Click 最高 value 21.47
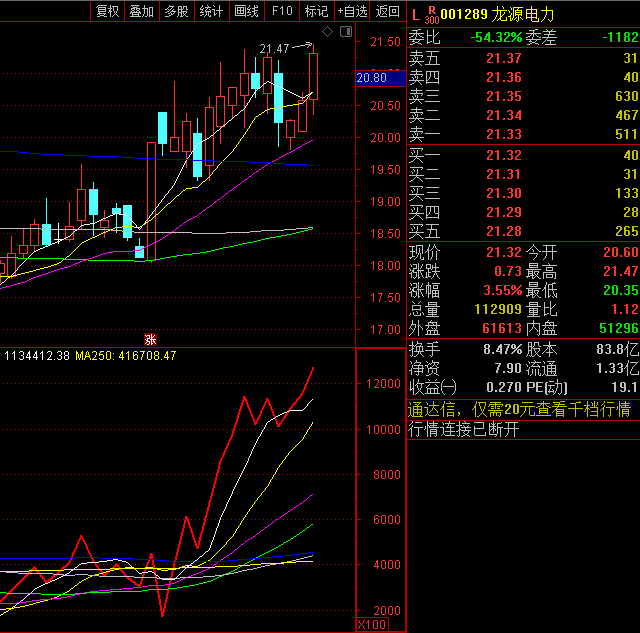The image size is (640, 633). [620, 271]
